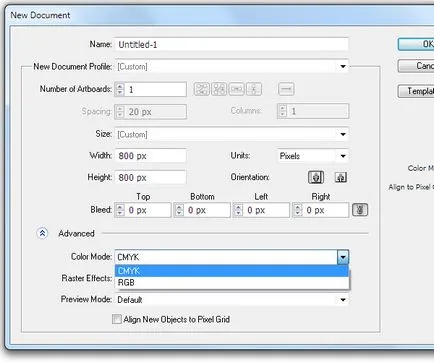Enable Align New Objects to Pixel Grid
Image resolution: width=434 pixels, height=363 pixels.
[117, 319]
